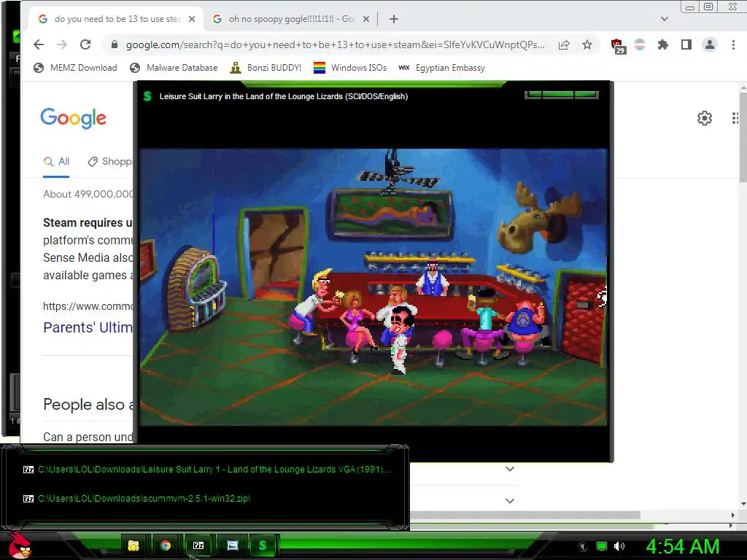Select the All search results tab

pyautogui.click(x=56, y=162)
